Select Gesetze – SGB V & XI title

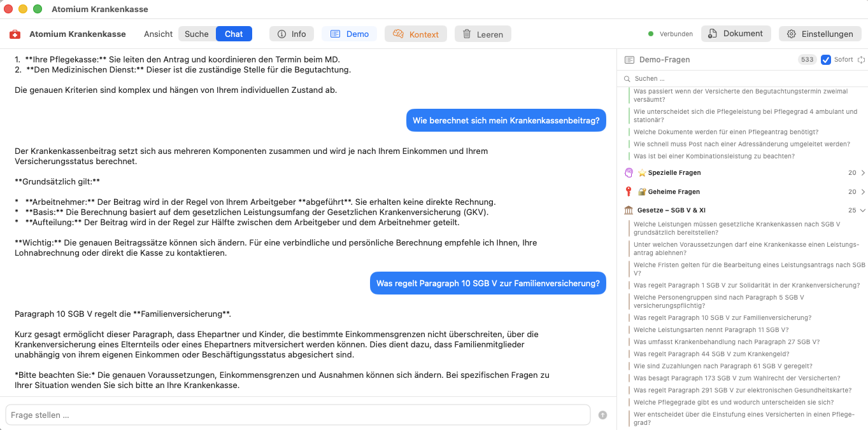(x=671, y=211)
